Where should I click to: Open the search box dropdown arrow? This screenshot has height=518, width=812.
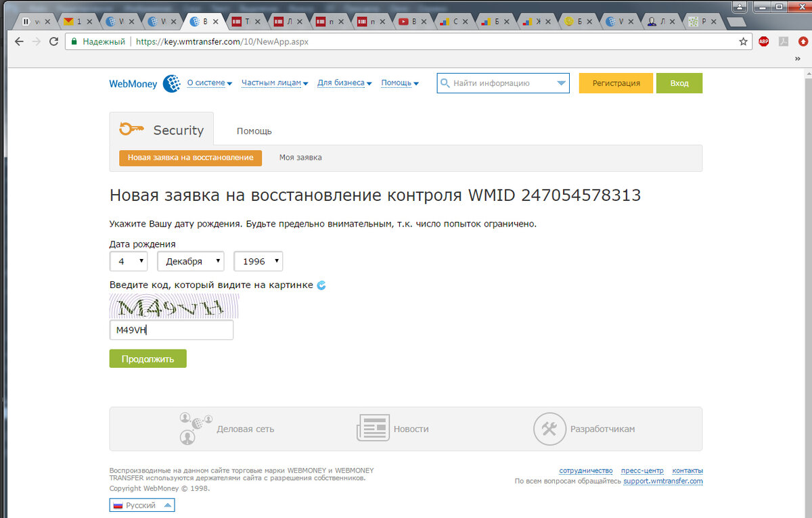click(561, 83)
